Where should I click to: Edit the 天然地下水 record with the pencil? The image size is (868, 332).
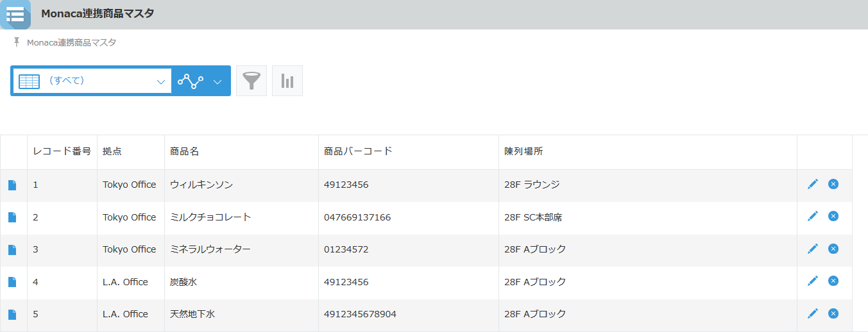coord(813,313)
